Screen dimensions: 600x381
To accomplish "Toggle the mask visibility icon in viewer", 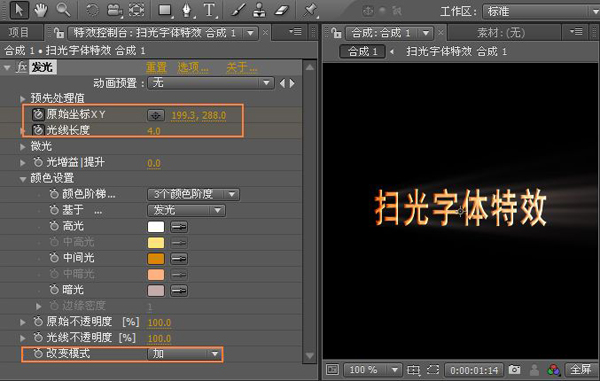I will pos(433,370).
